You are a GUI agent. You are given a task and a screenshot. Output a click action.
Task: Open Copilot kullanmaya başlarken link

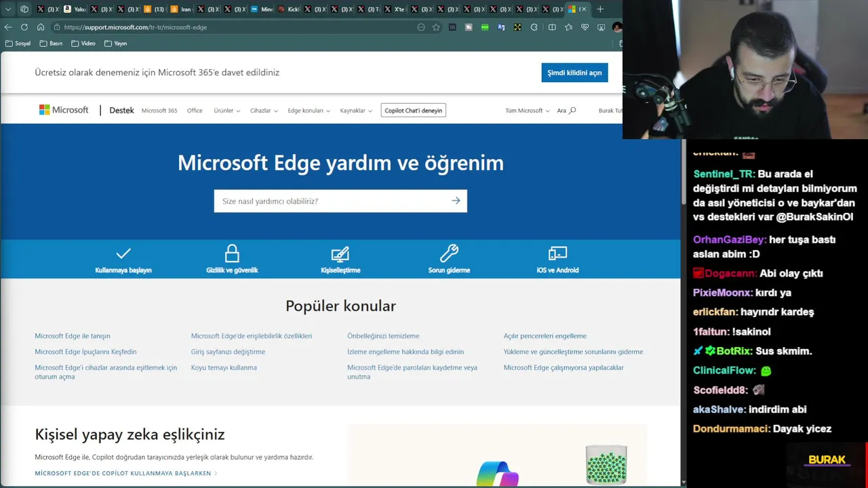(x=126, y=473)
